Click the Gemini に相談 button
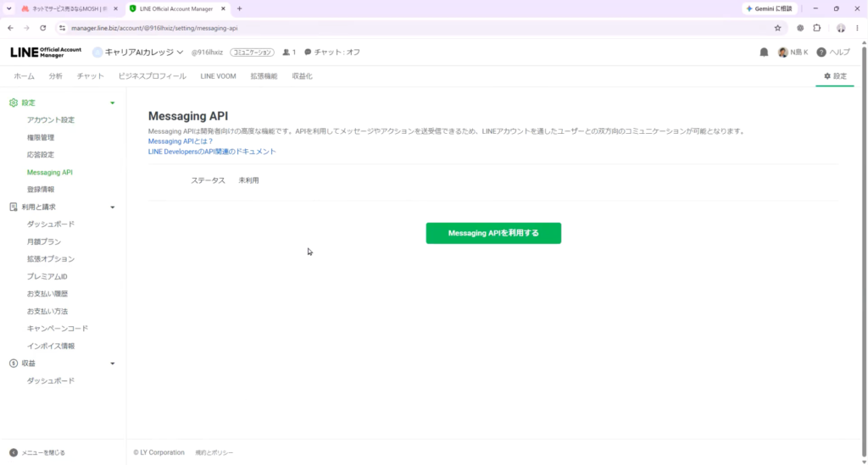This screenshot has width=868, height=465. coord(770,8)
